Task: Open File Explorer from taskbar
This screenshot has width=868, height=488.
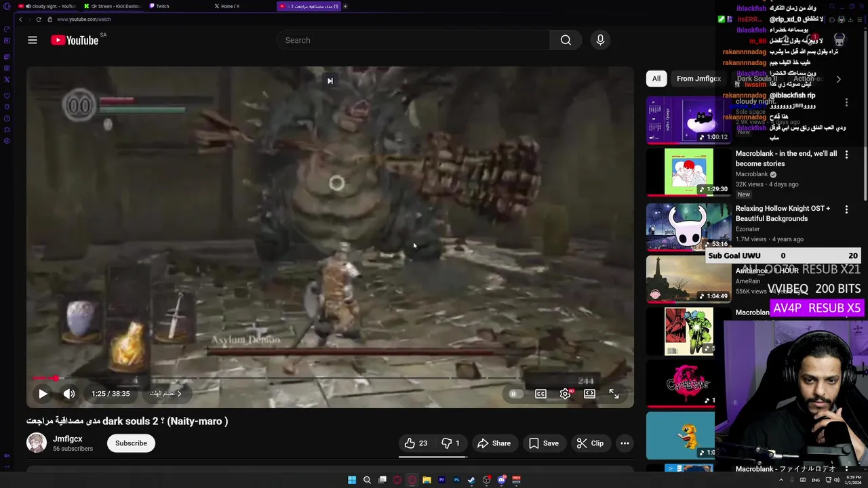Action: [x=427, y=480]
